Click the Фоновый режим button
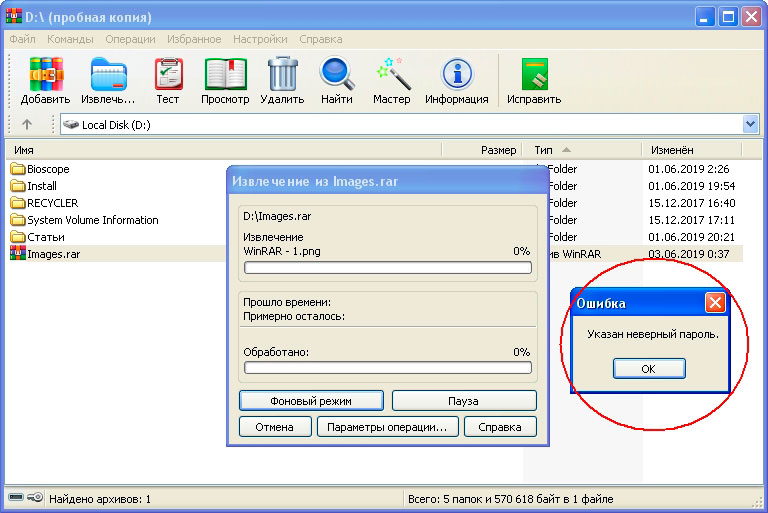 tap(311, 401)
